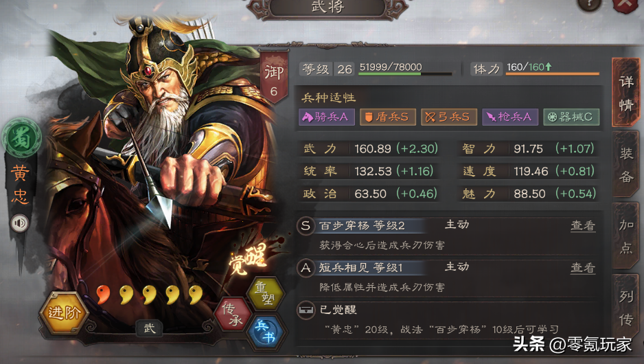Click the green stamina up arrow

(x=549, y=67)
